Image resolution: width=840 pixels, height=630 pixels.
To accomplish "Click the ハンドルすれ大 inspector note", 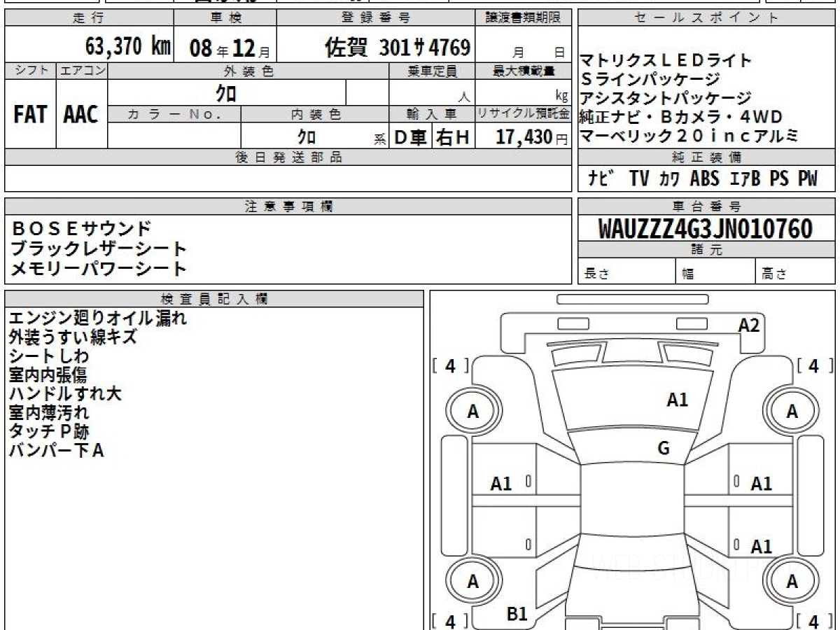I will 65,393.
